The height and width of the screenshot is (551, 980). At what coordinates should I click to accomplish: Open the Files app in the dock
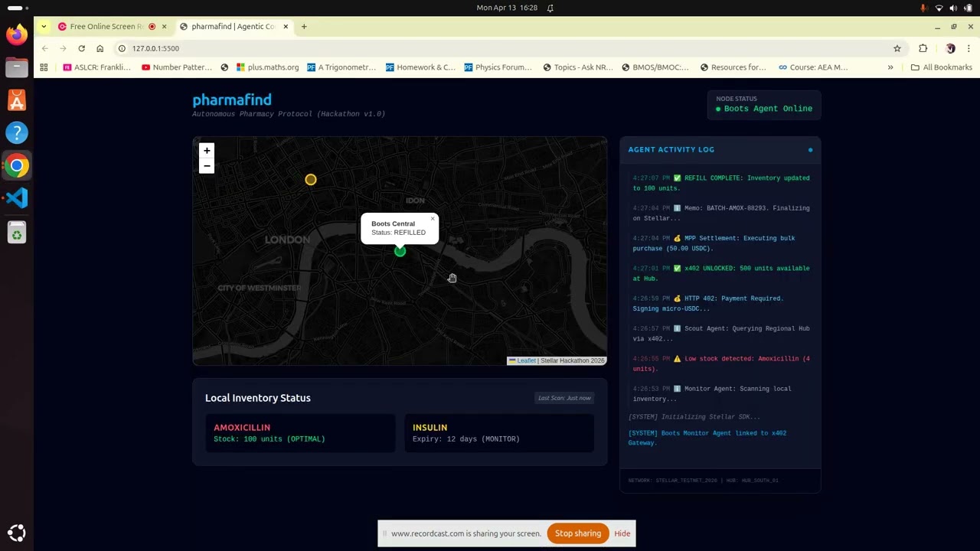[x=17, y=67]
